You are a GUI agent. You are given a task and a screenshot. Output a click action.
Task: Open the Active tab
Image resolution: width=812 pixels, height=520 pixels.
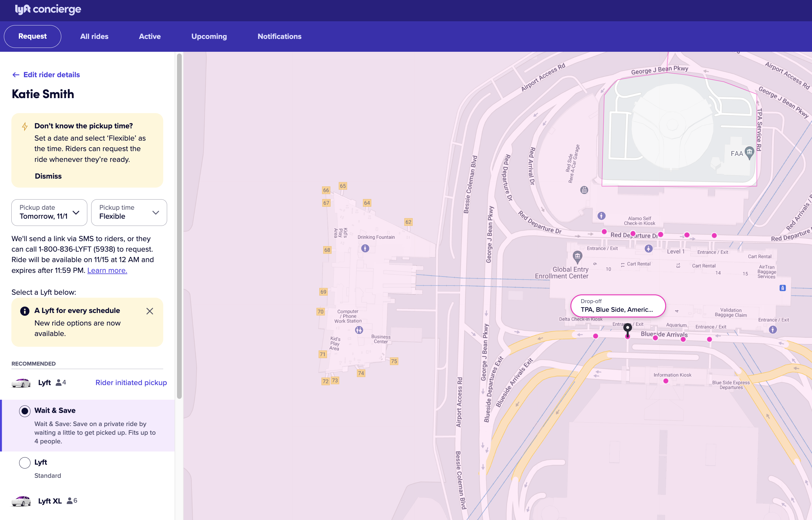[150, 37]
